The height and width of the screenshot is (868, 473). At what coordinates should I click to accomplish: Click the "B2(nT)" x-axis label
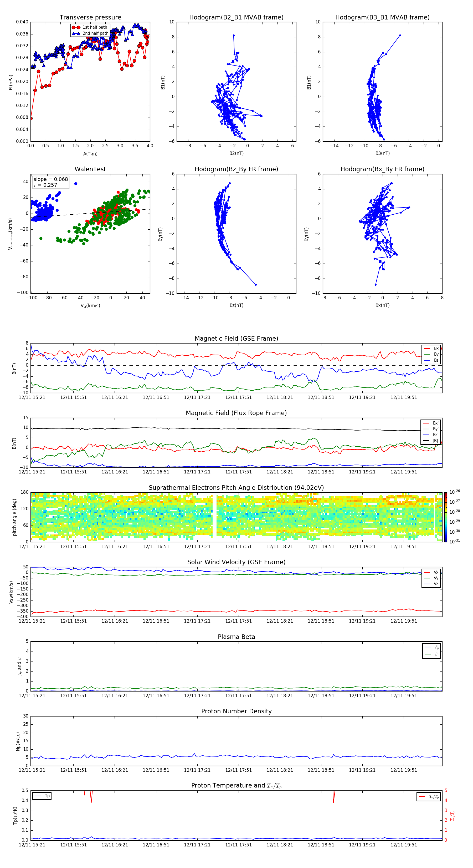pyautogui.click(x=236, y=153)
